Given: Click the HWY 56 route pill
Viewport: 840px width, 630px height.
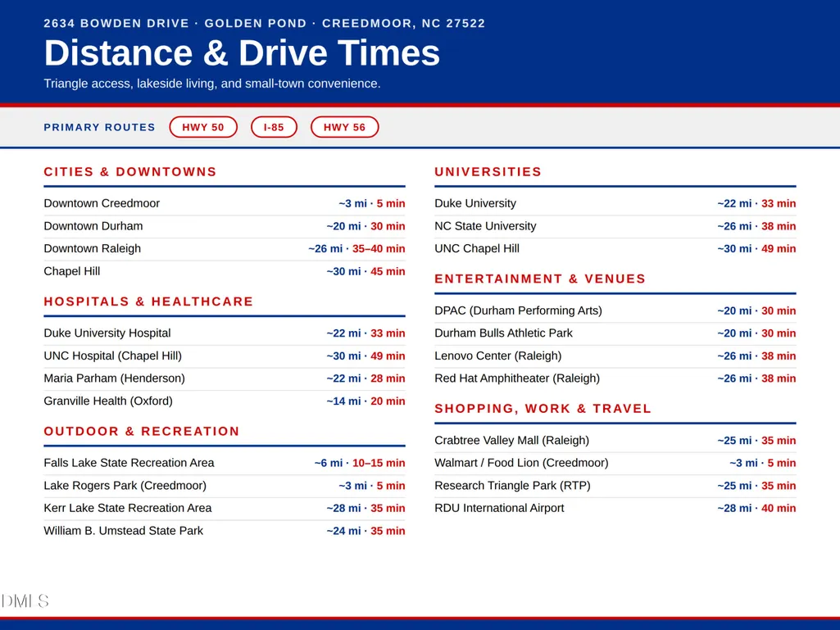Looking at the screenshot, I should 344,127.
